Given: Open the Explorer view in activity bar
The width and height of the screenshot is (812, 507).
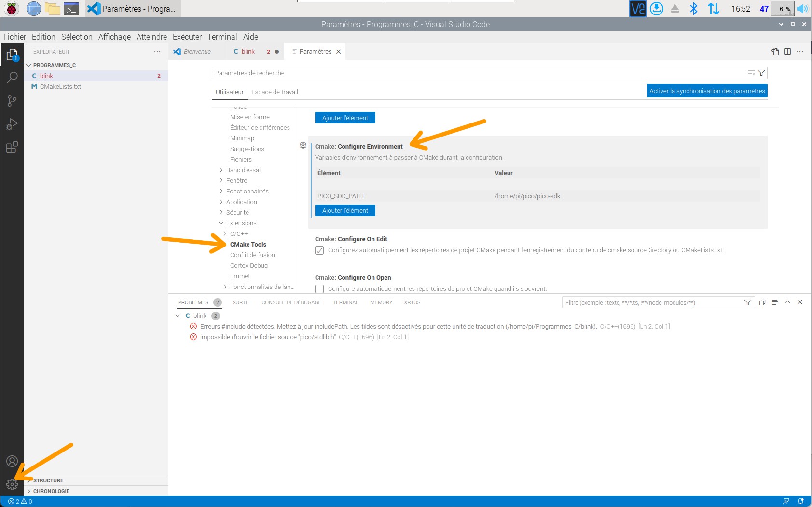Looking at the screenshot, I should coord(12,55).
